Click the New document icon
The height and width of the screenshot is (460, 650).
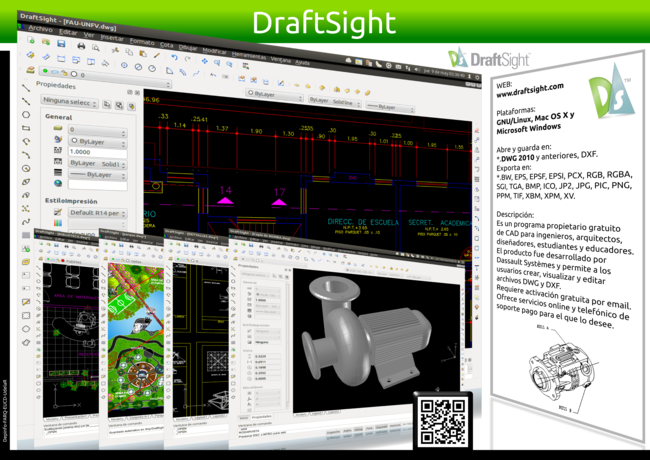[x=31, y=40]
